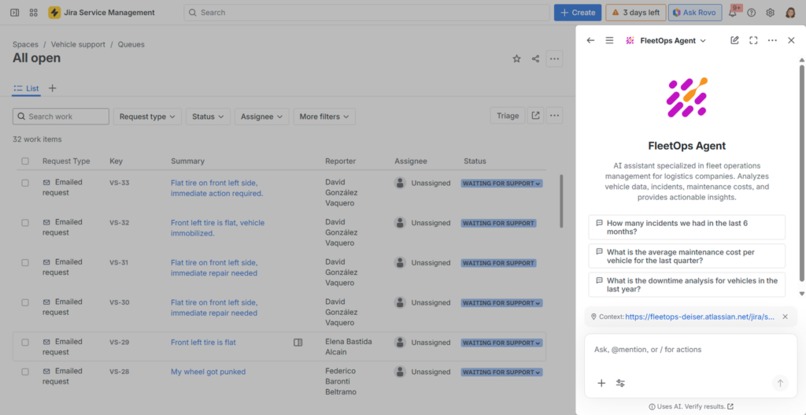Image resolution: width=806 pixels, height=415 pixels.
Task: Open the Request type filter dropdown
Action: (148, 117)
